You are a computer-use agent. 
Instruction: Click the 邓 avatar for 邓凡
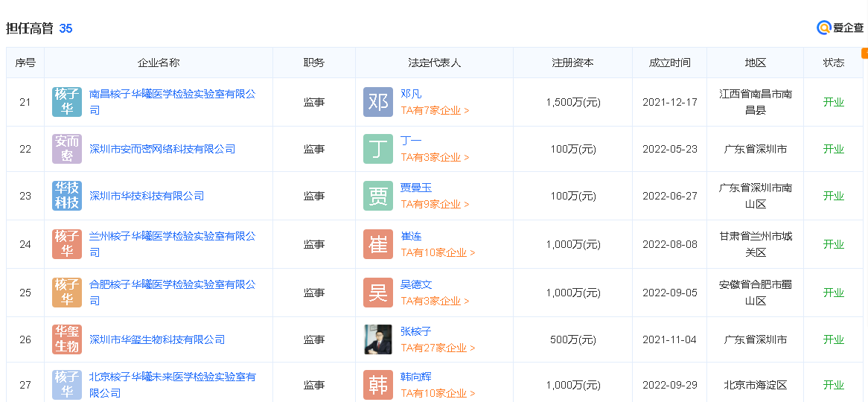pos(378,102)
